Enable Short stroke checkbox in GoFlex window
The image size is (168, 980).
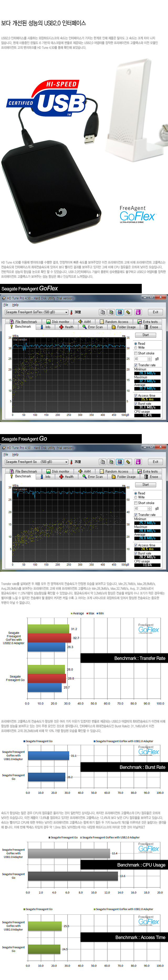click(x=136, y=353)
